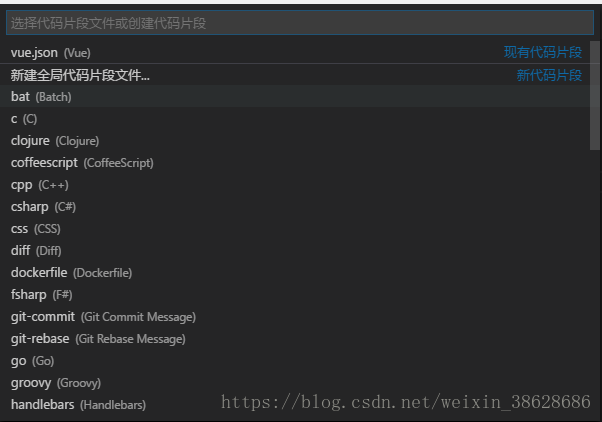
Task: Select handlebars (Handlebars) entry
Action: (78, 405)
